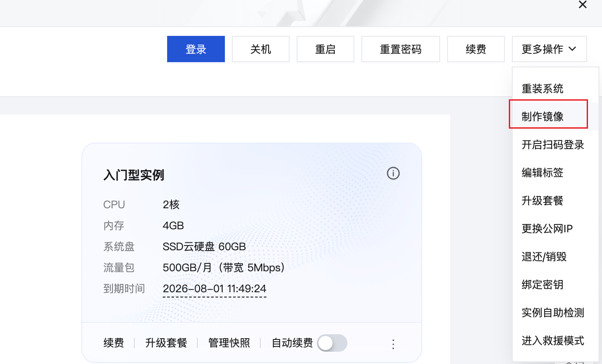The width and height of the screenshot is (602, 364).
Task: Click 管理快照 link on instance card
Action: 229,343
